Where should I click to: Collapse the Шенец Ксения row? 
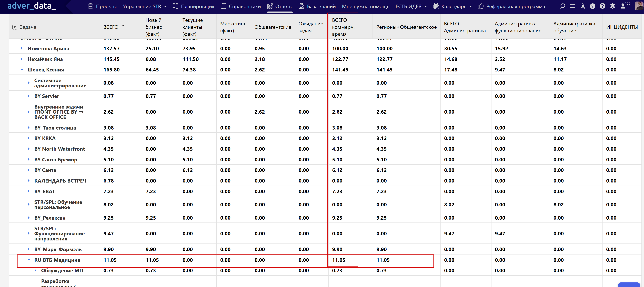[22, 70]
